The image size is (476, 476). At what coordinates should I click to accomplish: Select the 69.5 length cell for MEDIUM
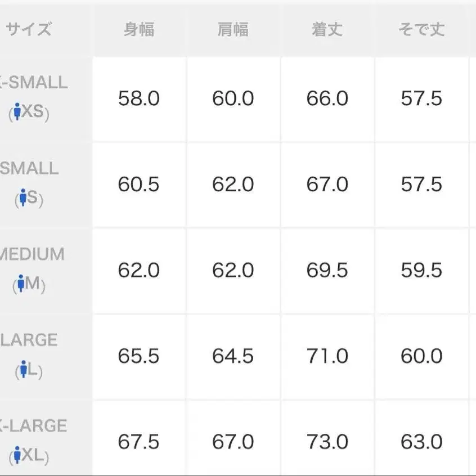point(327,271)
